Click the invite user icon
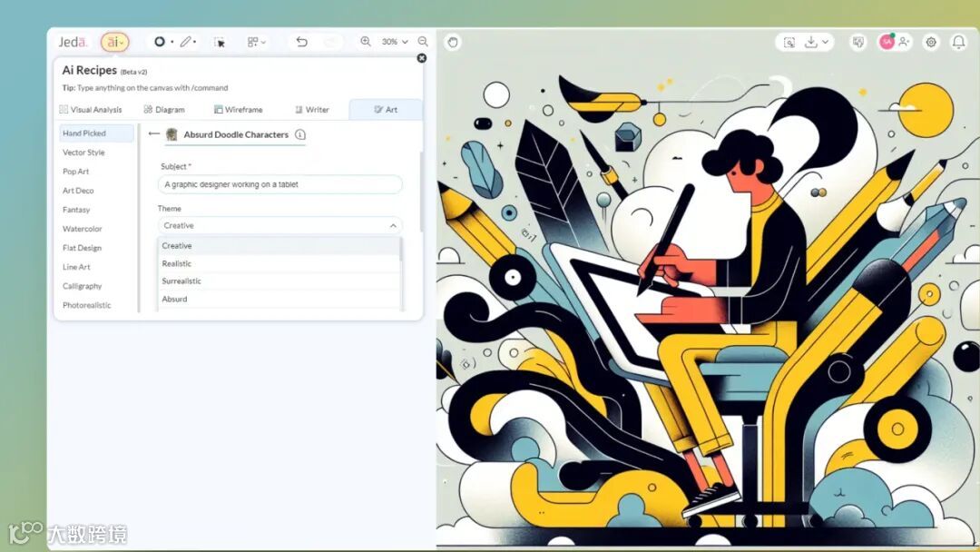The width and height of the screenshot is (980, 552). (904, 42)
